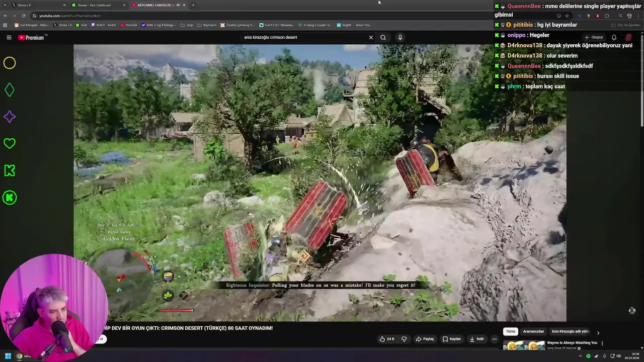The width and height of the screenshot is (644, 362).
Task: Select the Aramanızdan filter chip
Action: (x=533, y=331)
